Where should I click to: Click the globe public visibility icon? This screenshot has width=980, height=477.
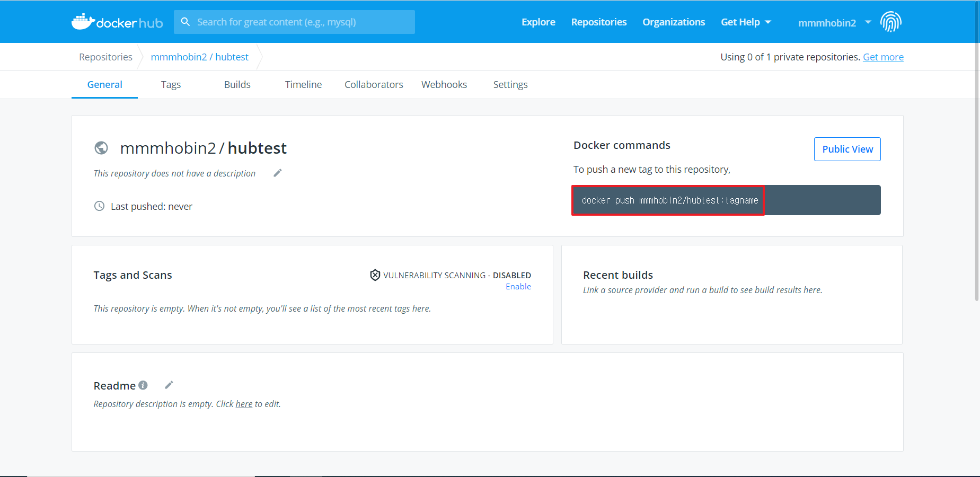click(x=101, y=148)
